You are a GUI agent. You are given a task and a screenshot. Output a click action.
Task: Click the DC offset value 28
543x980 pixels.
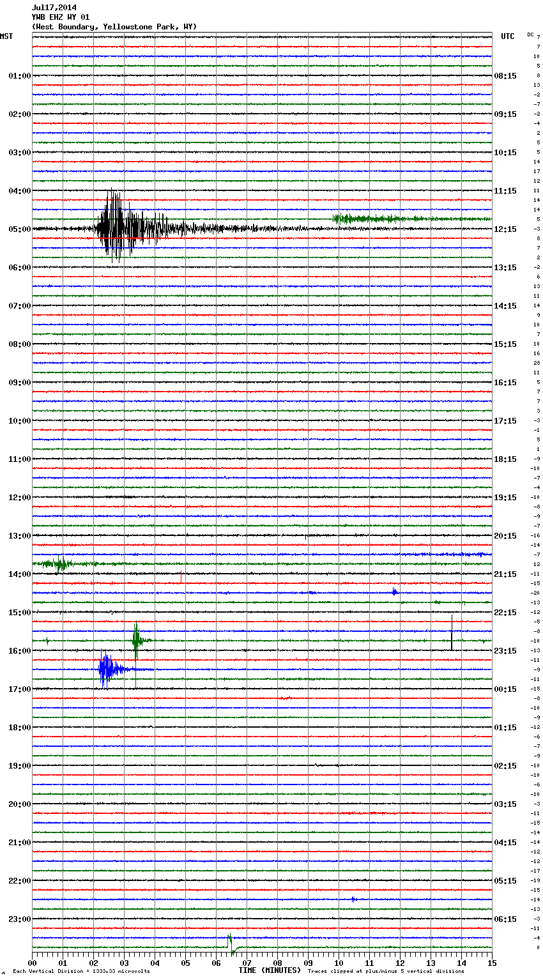pyautogui.click(x=537, y=363)
